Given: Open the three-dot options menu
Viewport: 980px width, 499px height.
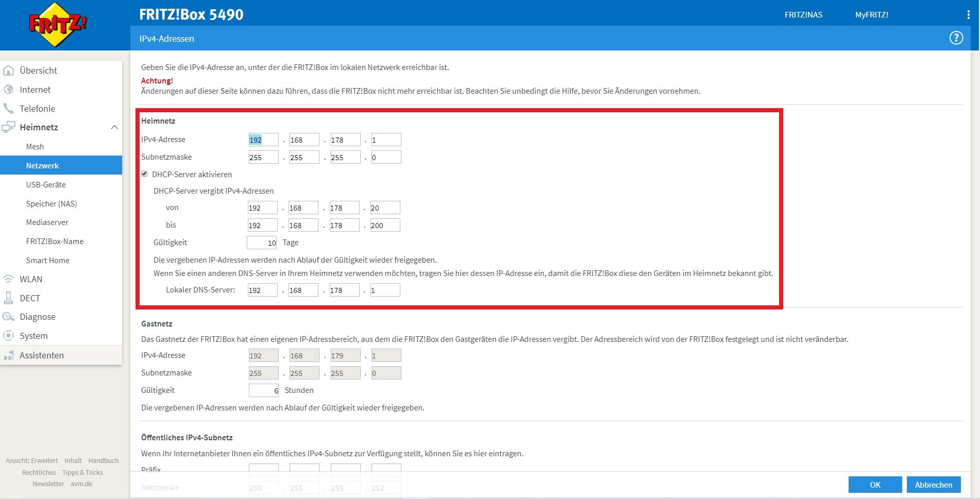Looking at the screenshot, I should click(x=969, y=15).
